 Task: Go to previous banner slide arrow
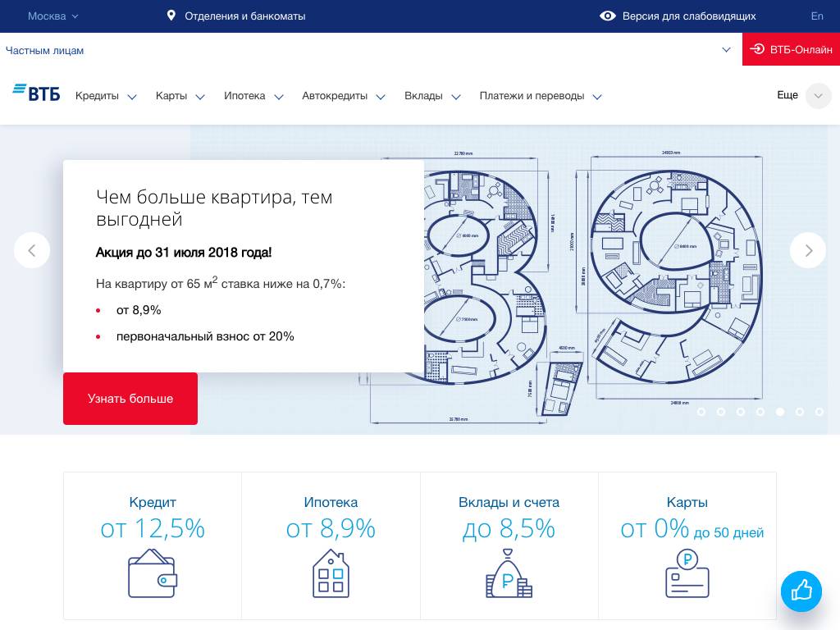pos(32,250)
